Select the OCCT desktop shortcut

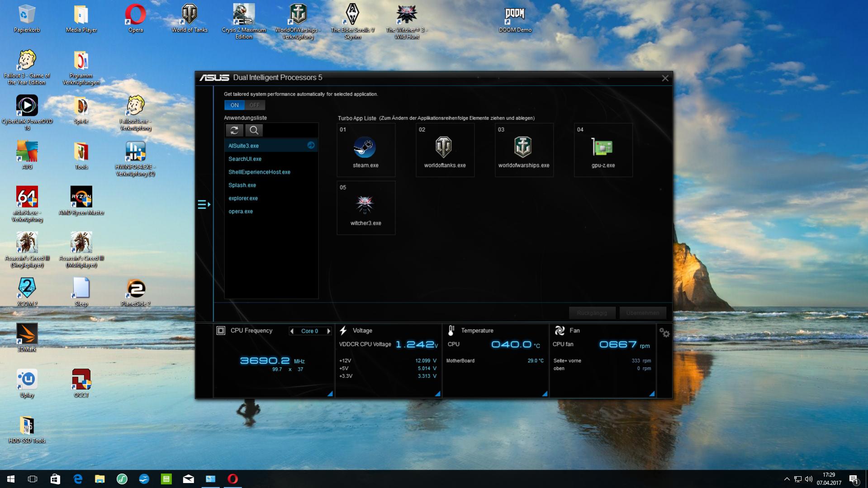tap(81, 384)
